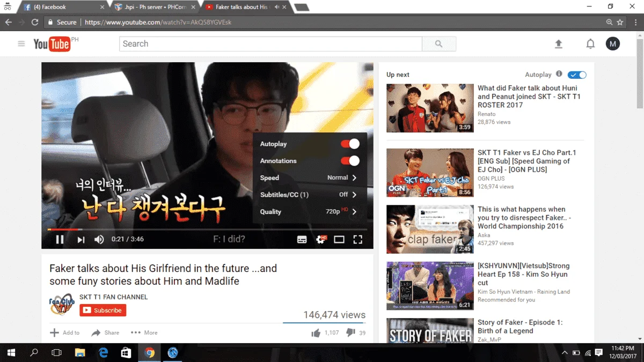644x362 pixels.
Task: Open the YouTube hamburger guide menu
Action: pos(21,43)
